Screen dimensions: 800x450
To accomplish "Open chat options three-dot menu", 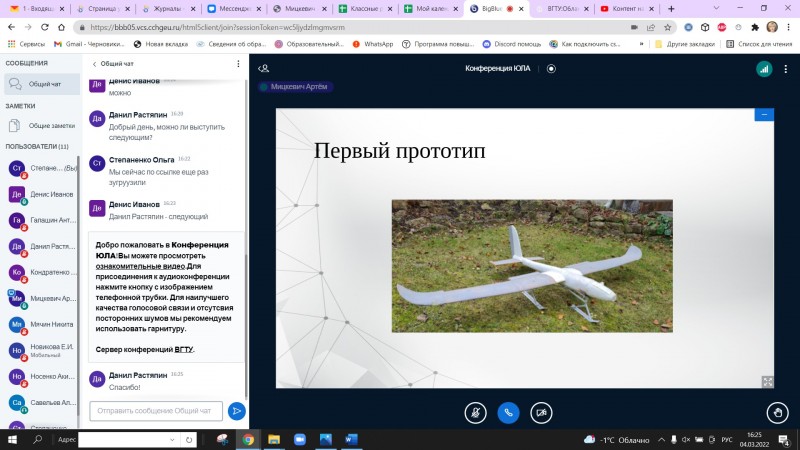I will point(238,63).
